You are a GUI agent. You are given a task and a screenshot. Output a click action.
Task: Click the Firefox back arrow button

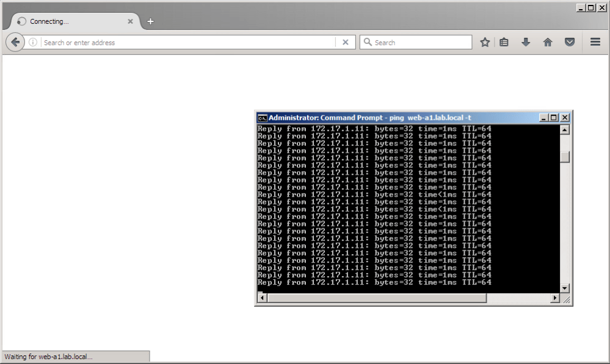coord(15,42)
